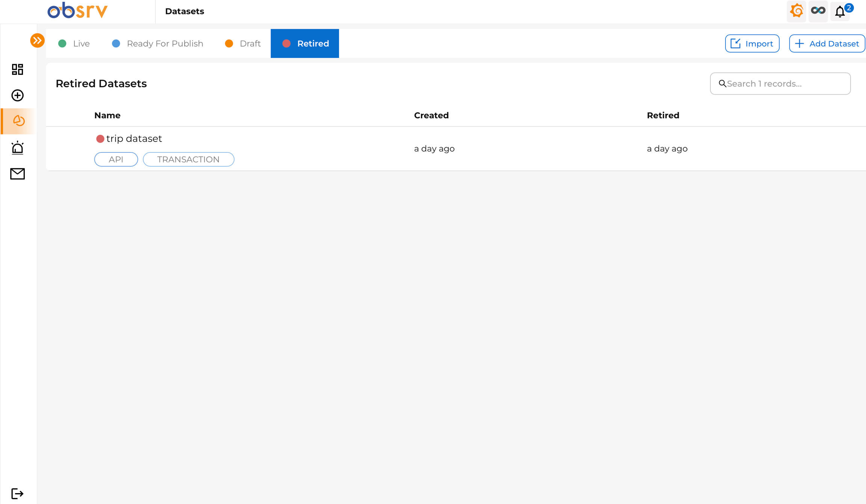The height and width of the screenshot is (504, 866).
Task: Click the mail envelope icon in sidebar
Action: click(17, 174)
